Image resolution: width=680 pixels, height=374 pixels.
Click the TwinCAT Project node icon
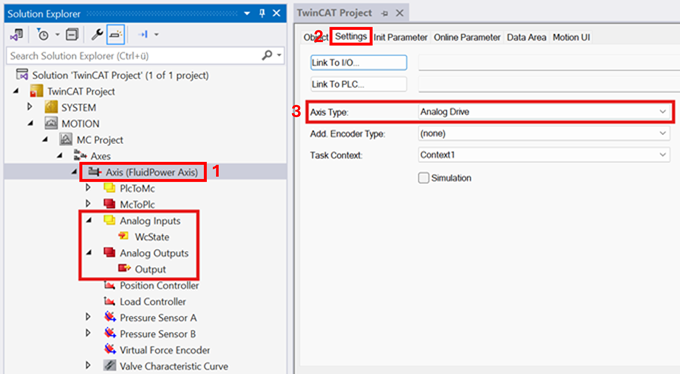(36, 91)
